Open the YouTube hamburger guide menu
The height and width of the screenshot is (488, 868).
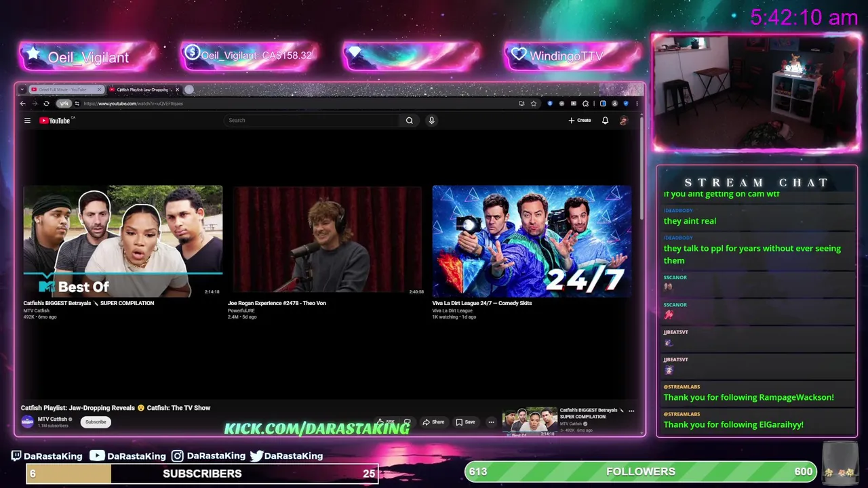click(27, 121)
